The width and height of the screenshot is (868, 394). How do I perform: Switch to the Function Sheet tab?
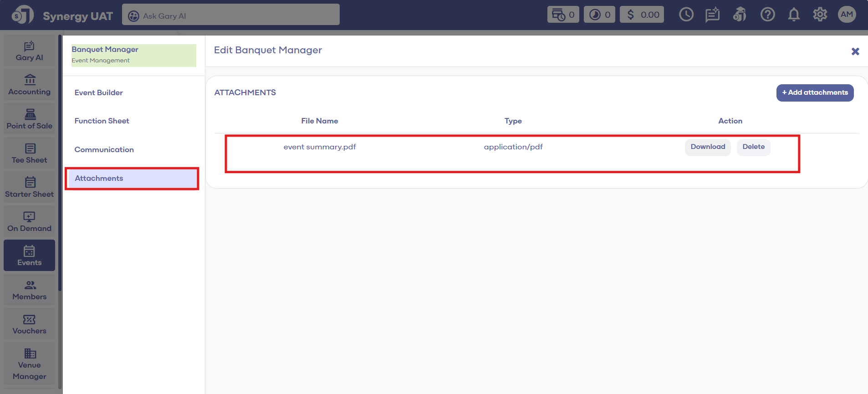click(x=102, y=121)
